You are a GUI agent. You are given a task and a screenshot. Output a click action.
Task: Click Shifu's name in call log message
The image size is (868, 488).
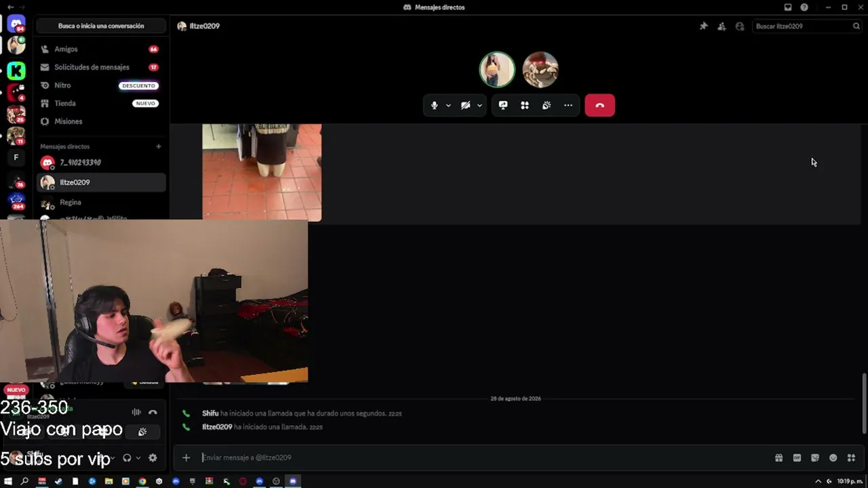[x=210, y=413]
